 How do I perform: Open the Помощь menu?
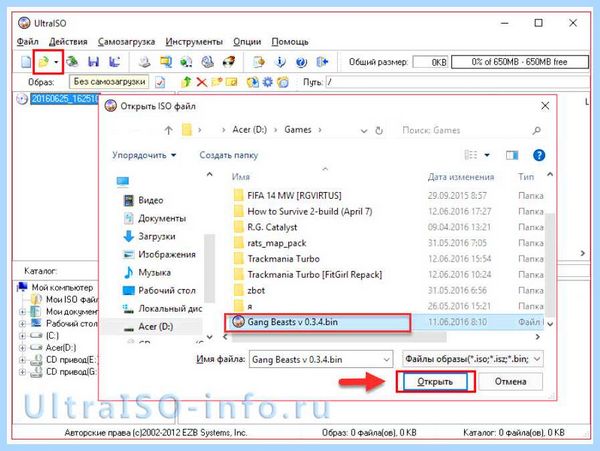click(x=290, y=42)
